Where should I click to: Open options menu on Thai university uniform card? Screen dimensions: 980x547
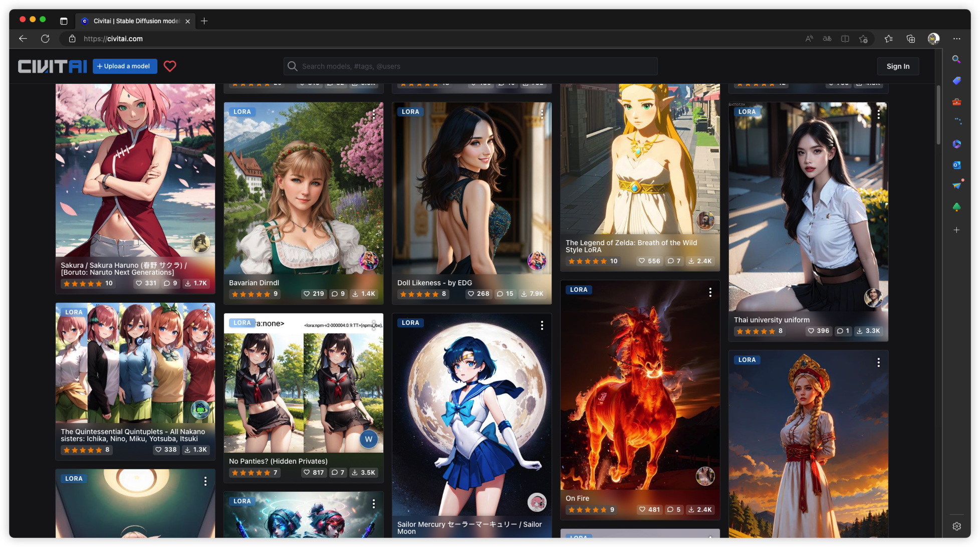[x=878, y=114]
